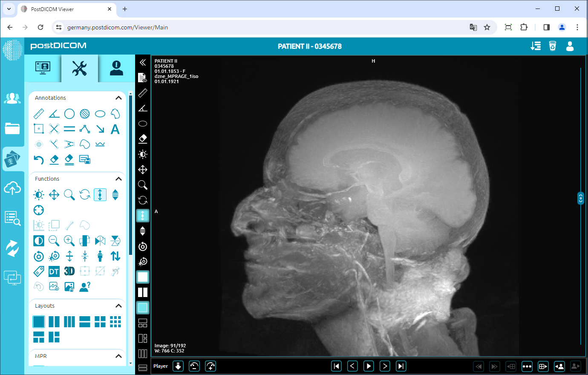588x375 pixels.
Task: Open the 3D rendering tool
Action: 69,271
